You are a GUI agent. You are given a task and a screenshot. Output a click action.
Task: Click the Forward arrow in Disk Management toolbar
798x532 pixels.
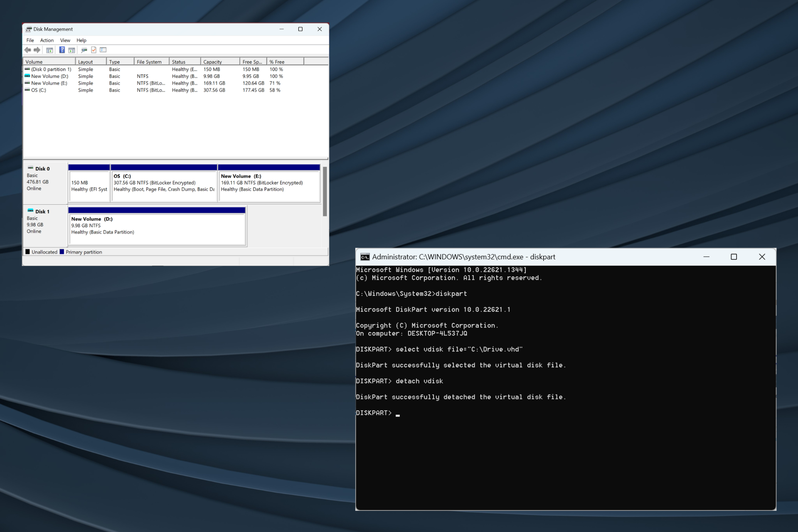[37, 50]
